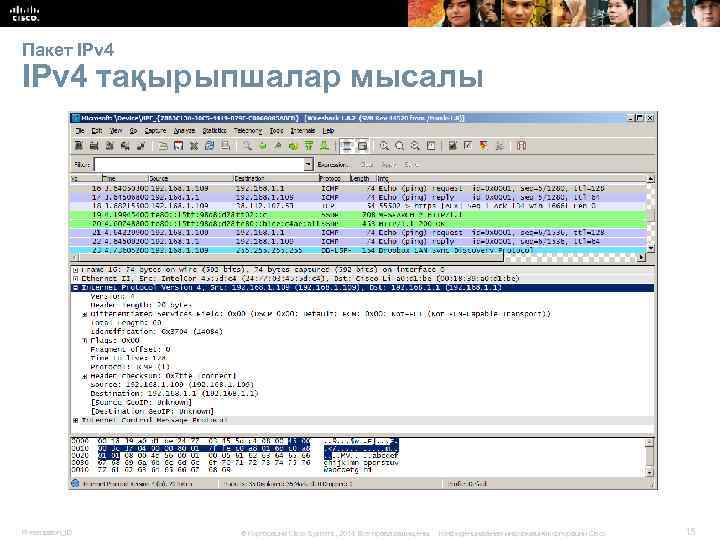Edit coloring rules icon
Screen dimensions: 720x540
click(x=484, y=146)
